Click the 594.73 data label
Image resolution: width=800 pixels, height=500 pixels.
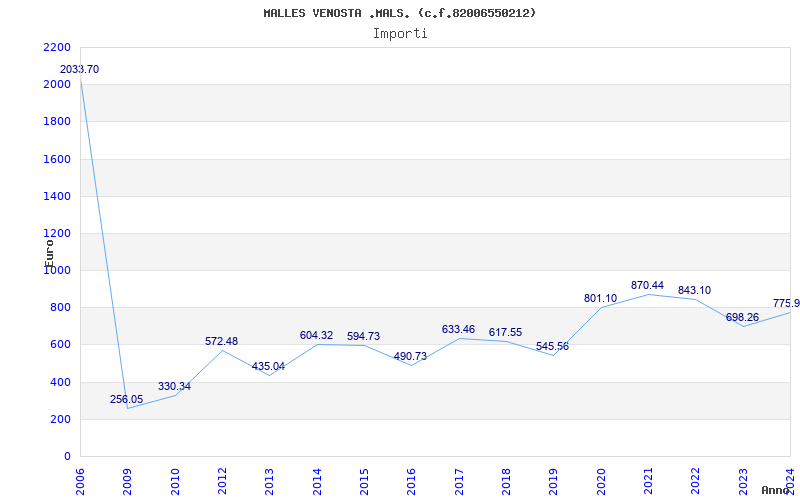pos(363,336)
